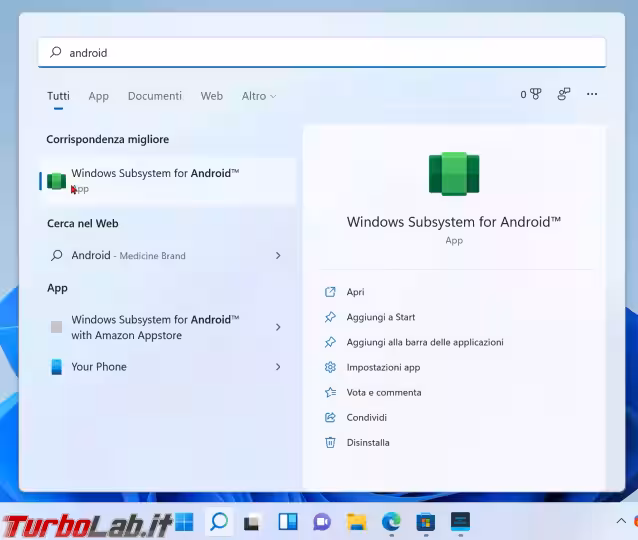This screenshot has width=638, height=540.
Task: Open Widgets in taskbar
Action: tap(288, 522)
